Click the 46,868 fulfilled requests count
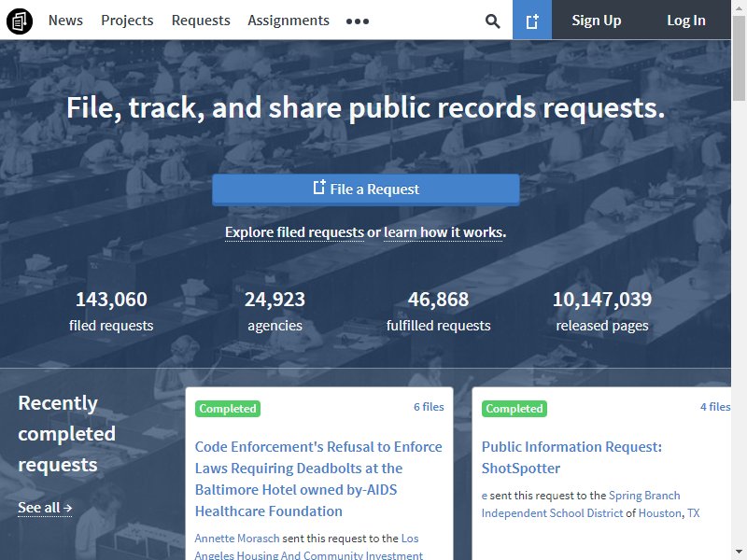This screenshot has height=560, width=747. (438, 311)
